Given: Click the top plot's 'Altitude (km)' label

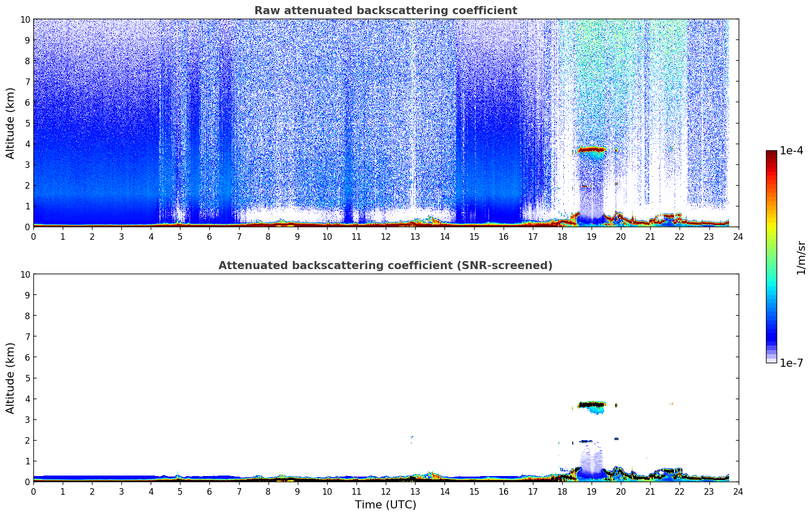Looking at the screenshot, I should point(11,123).
